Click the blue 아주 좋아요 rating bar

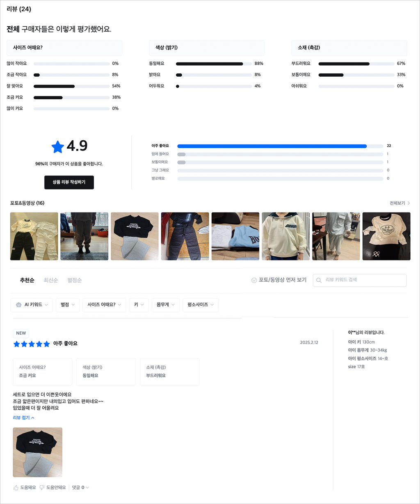tap(272, 146)
